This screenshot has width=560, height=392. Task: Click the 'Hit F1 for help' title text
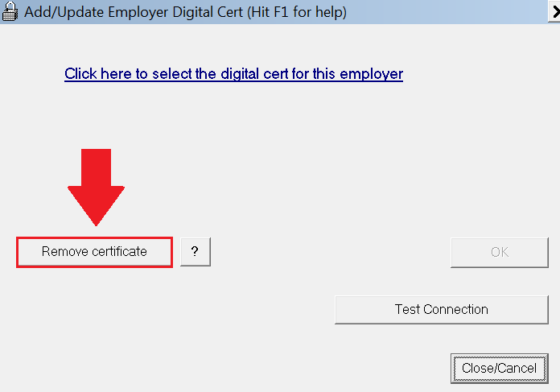(297, 12)
